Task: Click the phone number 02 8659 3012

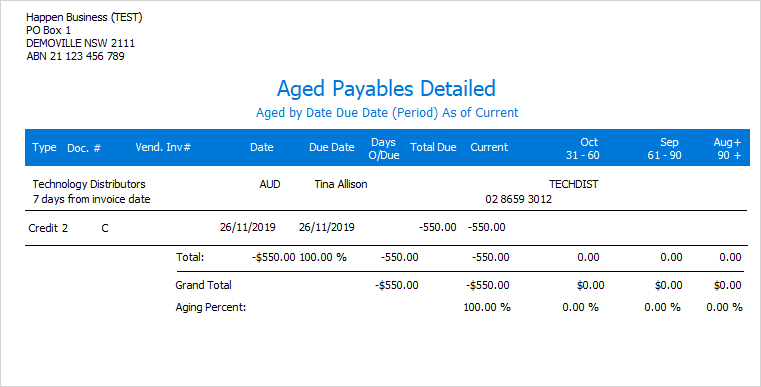Action: pyautogui.click(x=518, y=199)
